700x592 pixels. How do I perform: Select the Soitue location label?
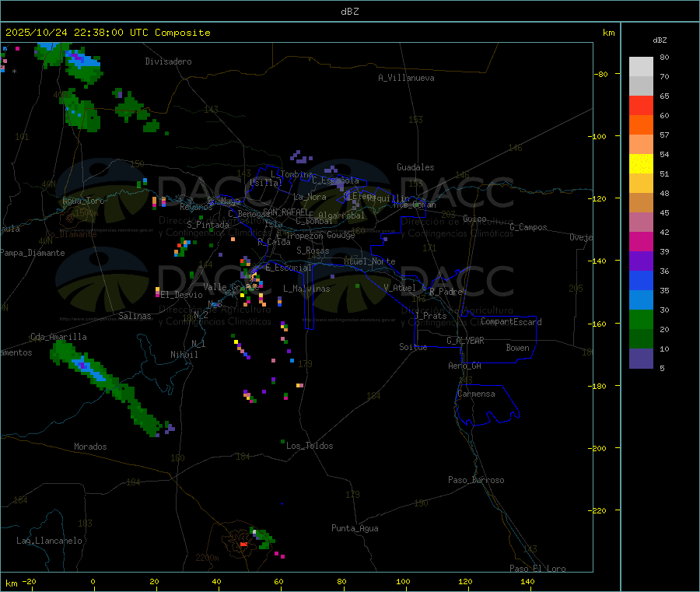(x=413, y=347)
